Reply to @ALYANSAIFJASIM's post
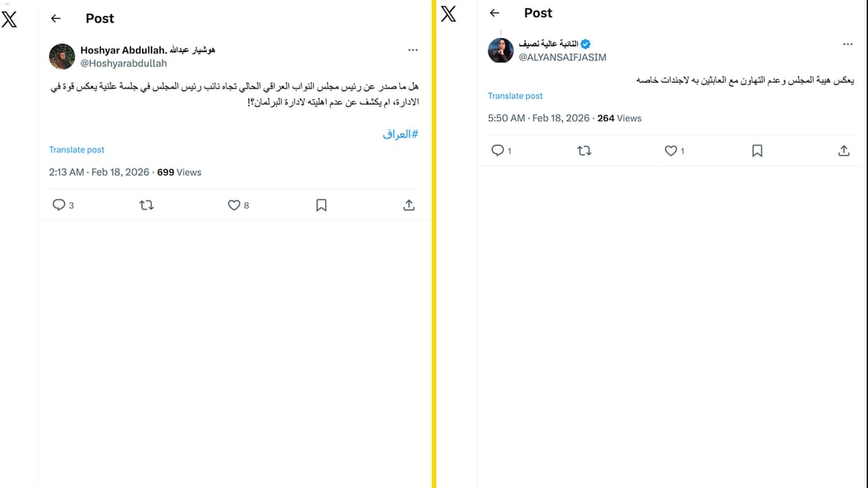 point(497,150)
